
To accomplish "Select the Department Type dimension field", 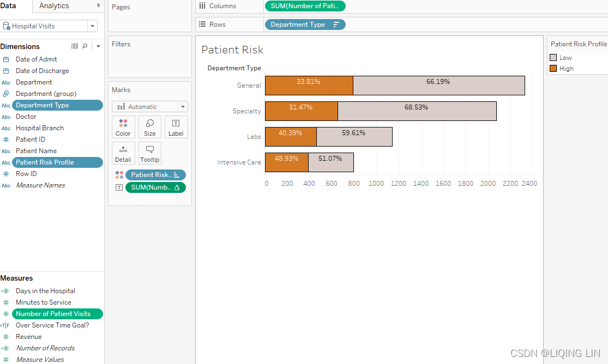I will (57, 105).
